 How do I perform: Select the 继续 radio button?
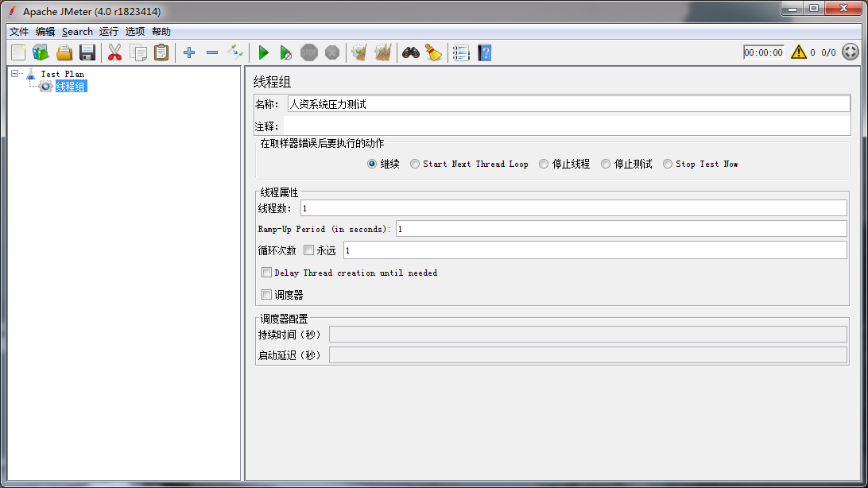372,164
